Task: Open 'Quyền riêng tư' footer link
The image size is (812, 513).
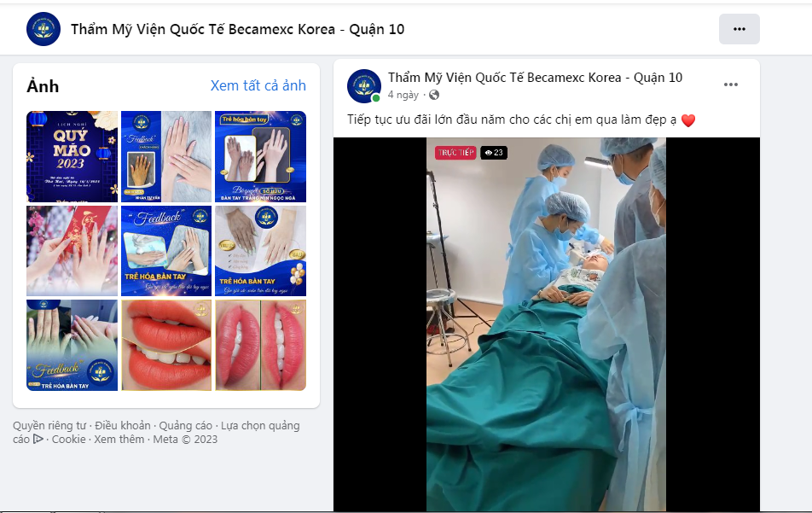Action: coord(49,425)
